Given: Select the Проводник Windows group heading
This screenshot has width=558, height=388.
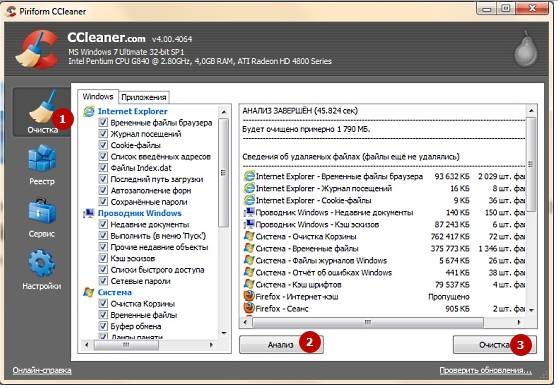Looking at the screenshot, I should point(140,213).
